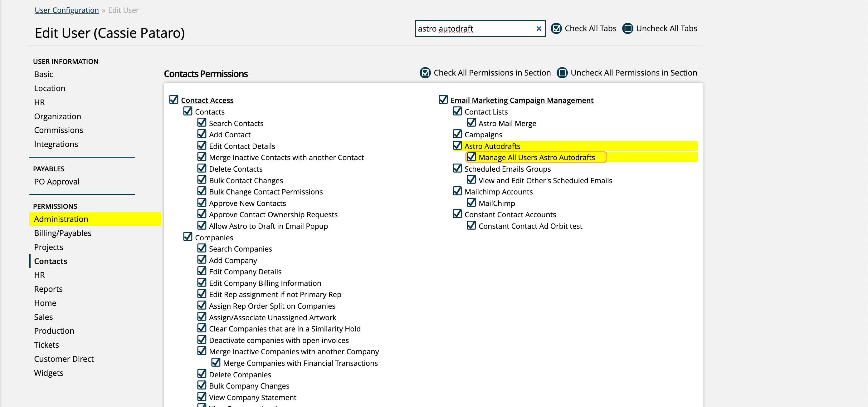This screenshot has height=407, width=868.
Task: Open the Administration permissions tab
Action: [61, 219]
